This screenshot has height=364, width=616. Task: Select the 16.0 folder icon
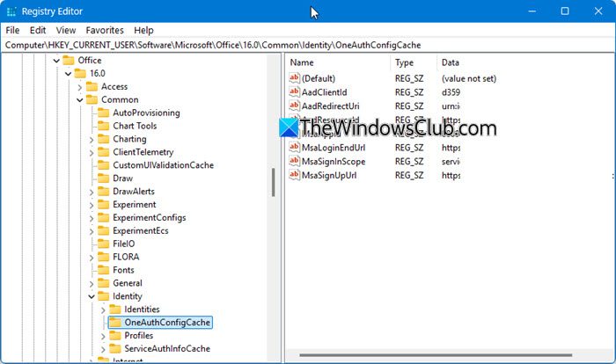80,74
